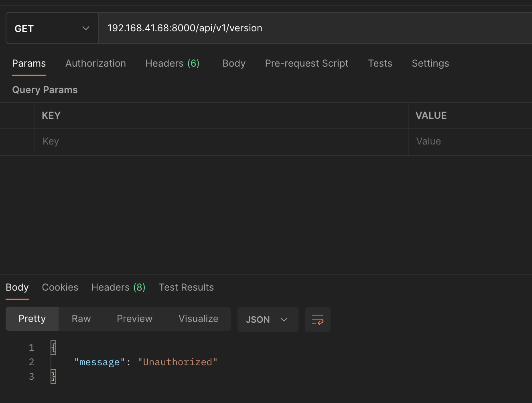Switch to the Params tab

tap(29, 63)
